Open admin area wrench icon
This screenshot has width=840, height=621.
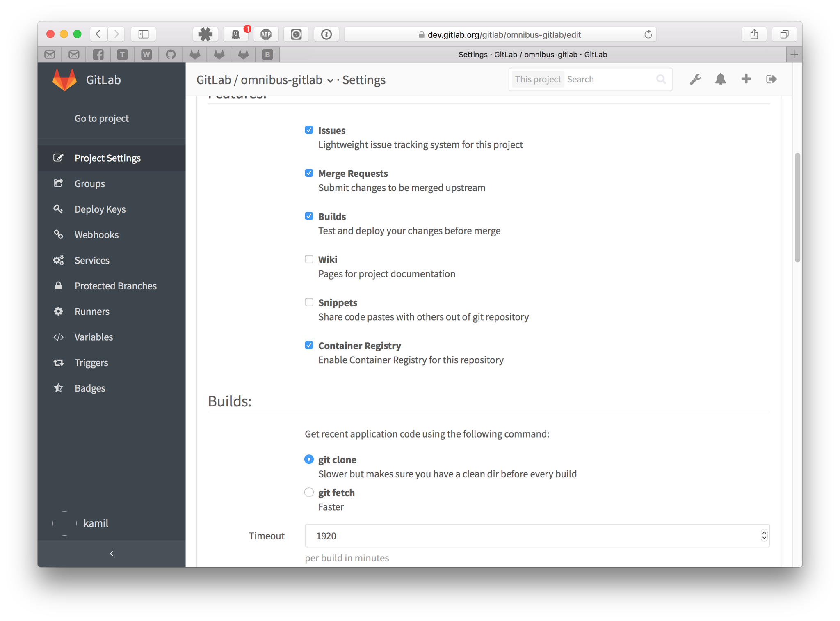[x=695, y=79]
